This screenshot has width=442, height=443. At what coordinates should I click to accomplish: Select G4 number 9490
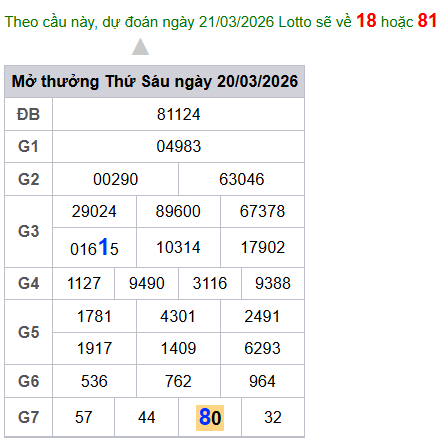[x=147, y=283]
